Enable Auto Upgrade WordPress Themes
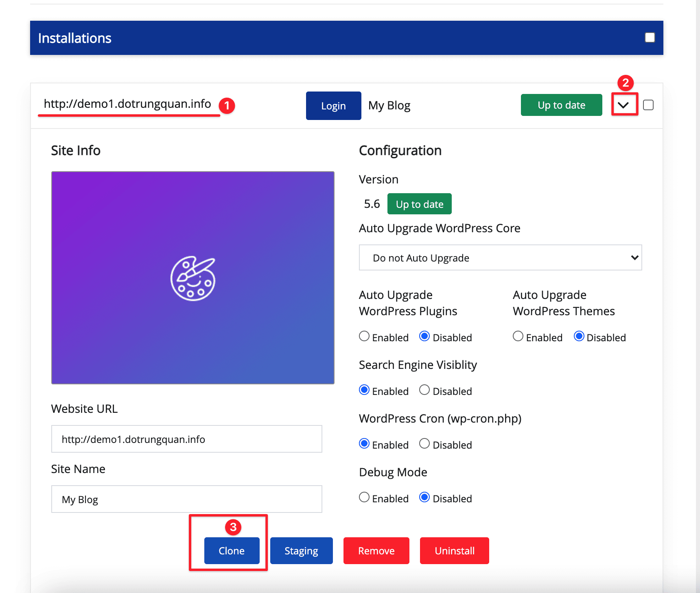Screen dimensions: 700x593 [518, 336]
